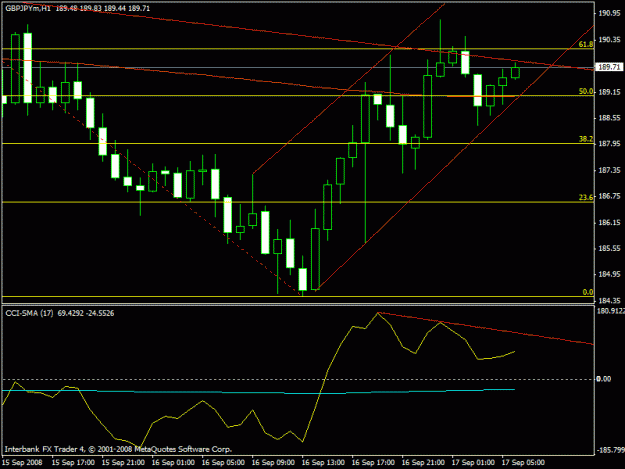Image resolution: width=625 pixels, height=469 pixels.
Task: Click the 16 Sep 05:00 time label
Action: click(223, 463)
